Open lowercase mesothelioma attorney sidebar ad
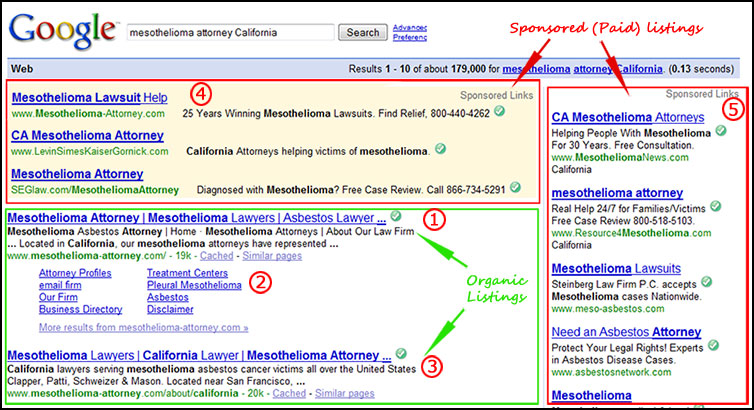Image resolution: width=754 pixels, height=410 pixels. pyautogui.click(x=617, y=193)
